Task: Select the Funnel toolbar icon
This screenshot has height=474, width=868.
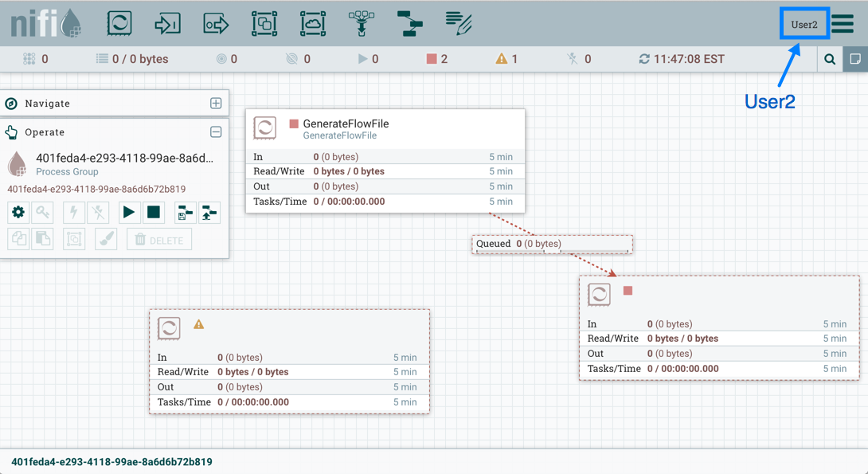Action: pos(362,23)
